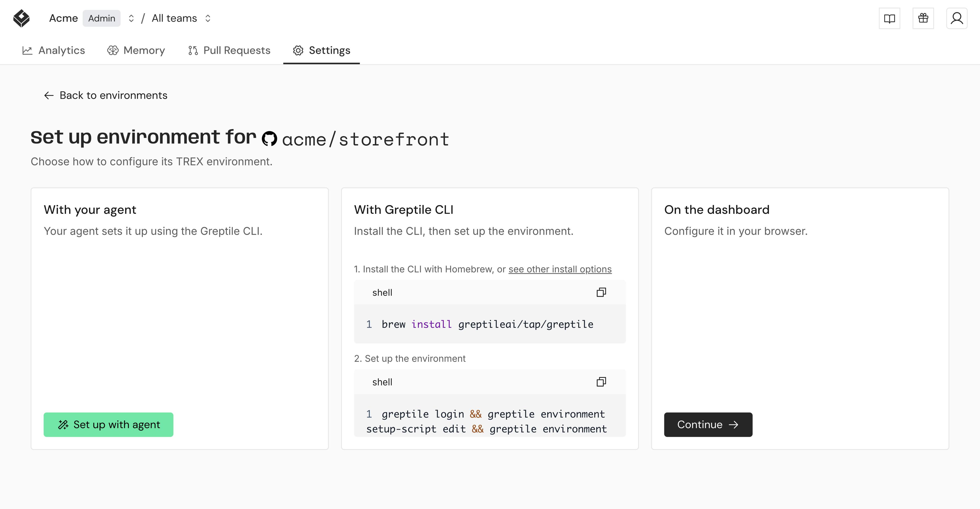980x509 pixels.
Task: Click the Admin role badge
Action: [102, 18]
